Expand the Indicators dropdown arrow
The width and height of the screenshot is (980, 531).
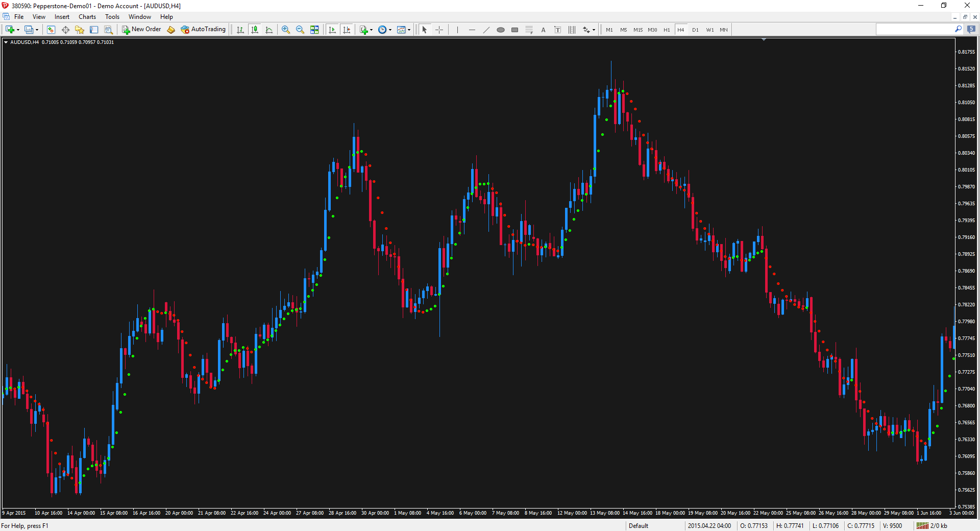click(371, 30)
